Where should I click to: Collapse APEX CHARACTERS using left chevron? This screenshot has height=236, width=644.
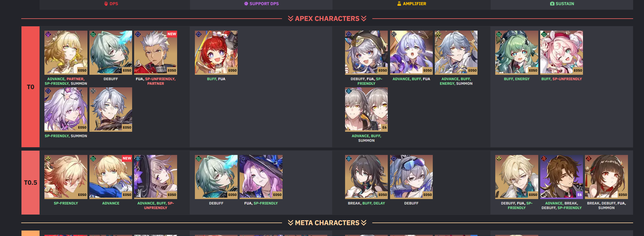click(x=290, y=19)
